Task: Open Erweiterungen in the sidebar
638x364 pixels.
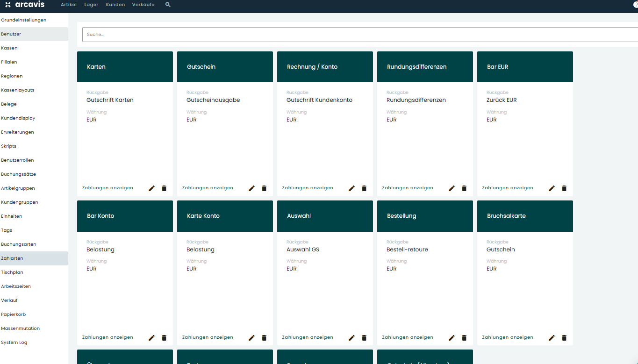Action: pos(34,132)
